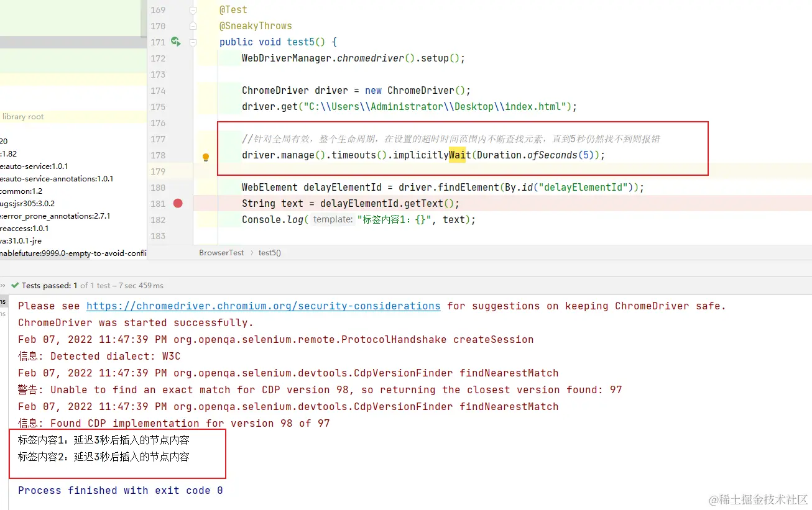Click line number 174 in the gutter

(158, 91)
